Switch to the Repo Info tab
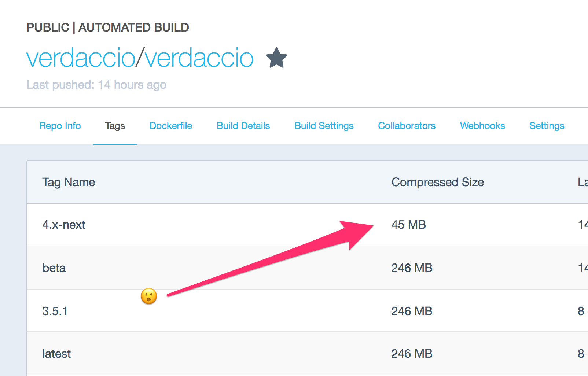588x376 pixels. 60,126
